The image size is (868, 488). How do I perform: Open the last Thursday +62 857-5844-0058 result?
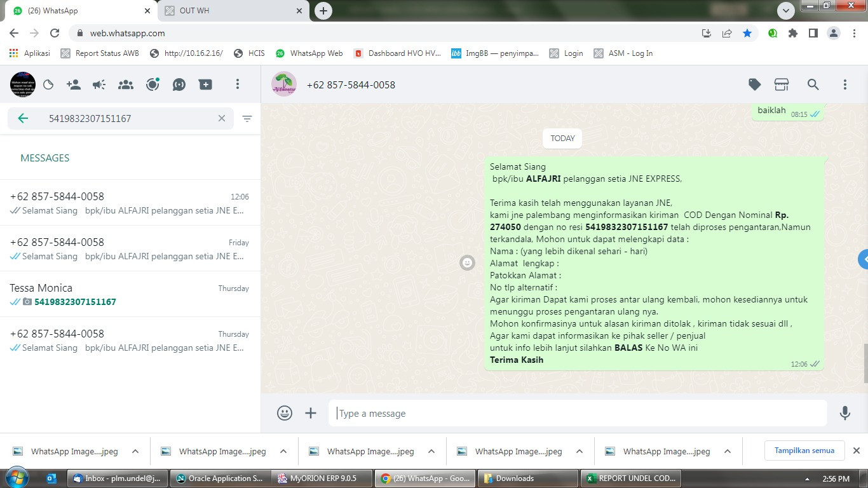(x=130, y=340)
